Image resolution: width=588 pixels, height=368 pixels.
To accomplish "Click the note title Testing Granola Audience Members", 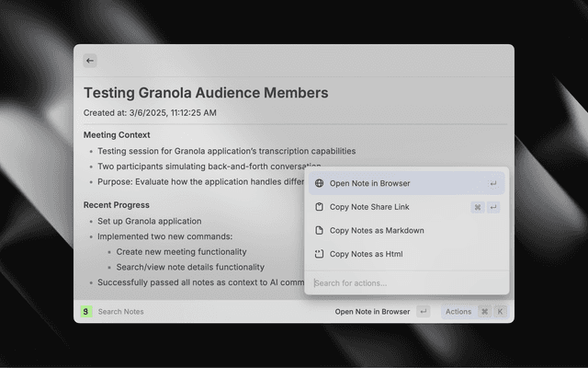I will coord(206,93).
